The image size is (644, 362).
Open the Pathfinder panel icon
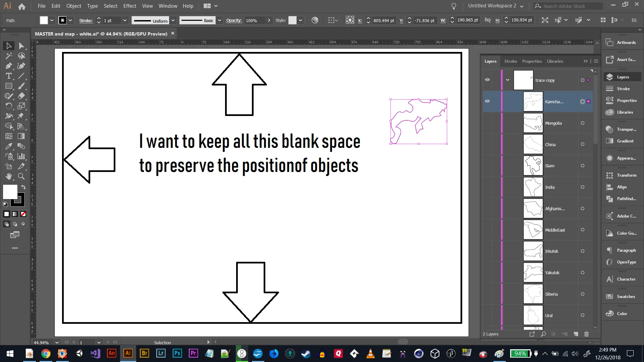pos(609,199)
